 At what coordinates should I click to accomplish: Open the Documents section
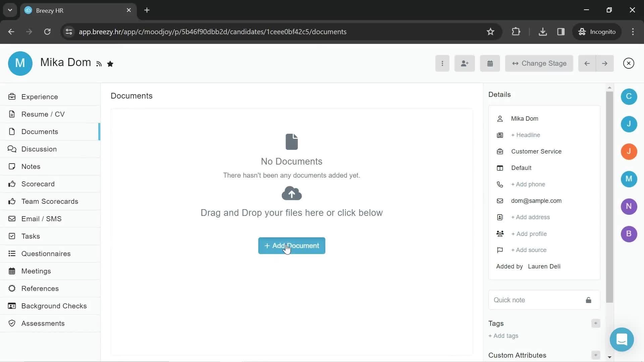(40, 131)
